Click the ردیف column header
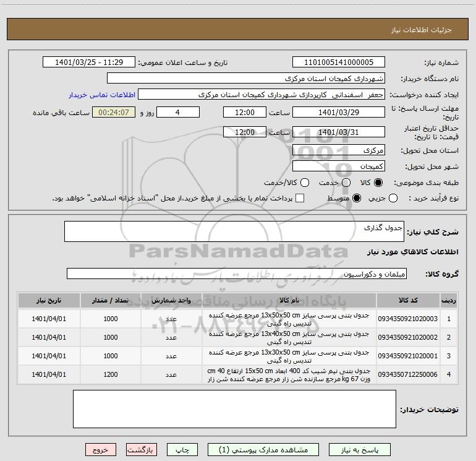The height and width of the screenshot is (461, 476). tap(449, 300)
